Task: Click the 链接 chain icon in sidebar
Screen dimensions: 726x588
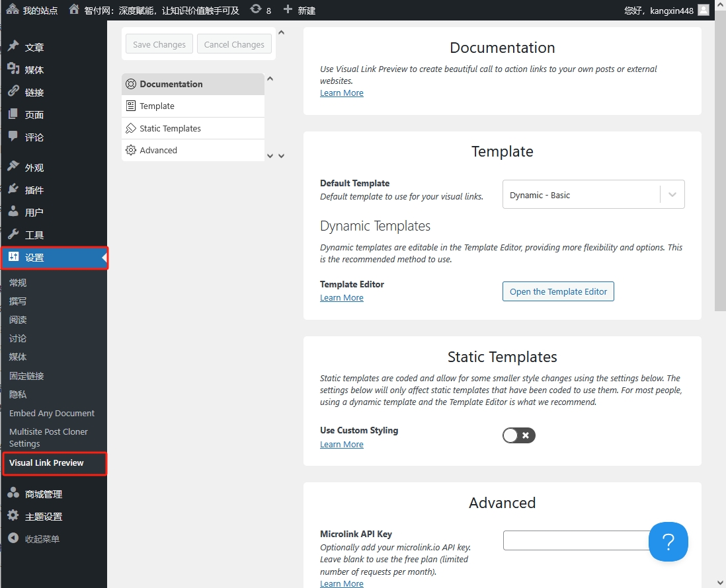Action: click(x=13, y=91)
